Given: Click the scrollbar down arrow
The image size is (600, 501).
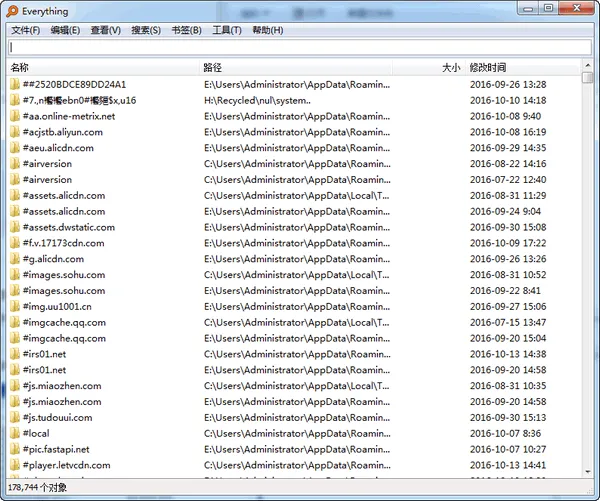Looking at the screenshot, I should click(587, 472).
